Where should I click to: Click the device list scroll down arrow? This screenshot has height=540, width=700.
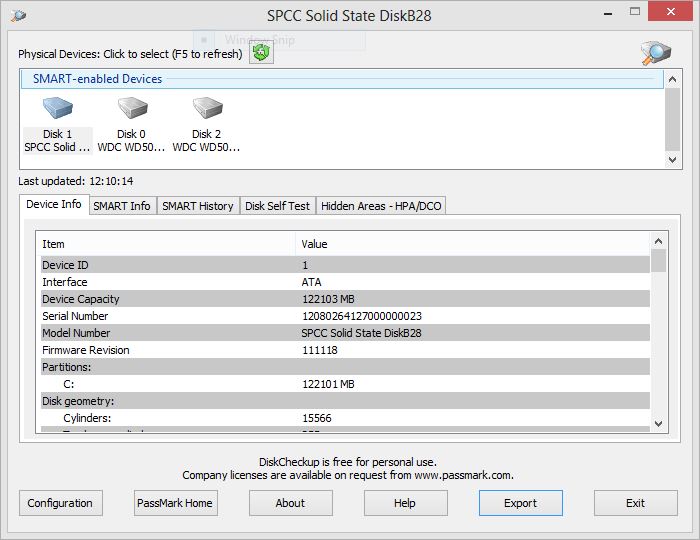(673, 159)
